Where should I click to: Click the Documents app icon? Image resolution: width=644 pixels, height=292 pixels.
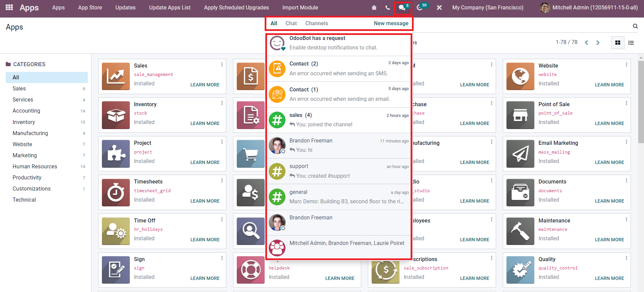point(520,193)
